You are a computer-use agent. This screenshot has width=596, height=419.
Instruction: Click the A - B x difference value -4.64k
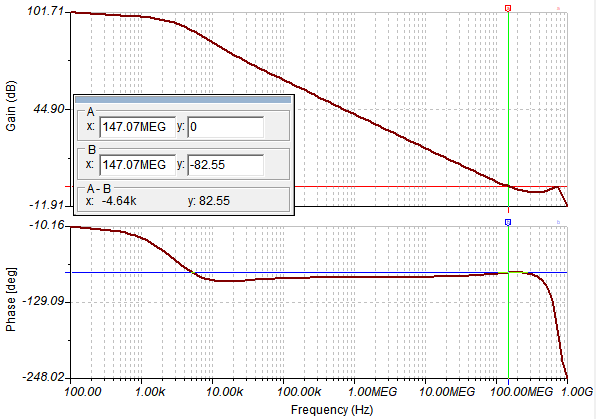(119, 201)
